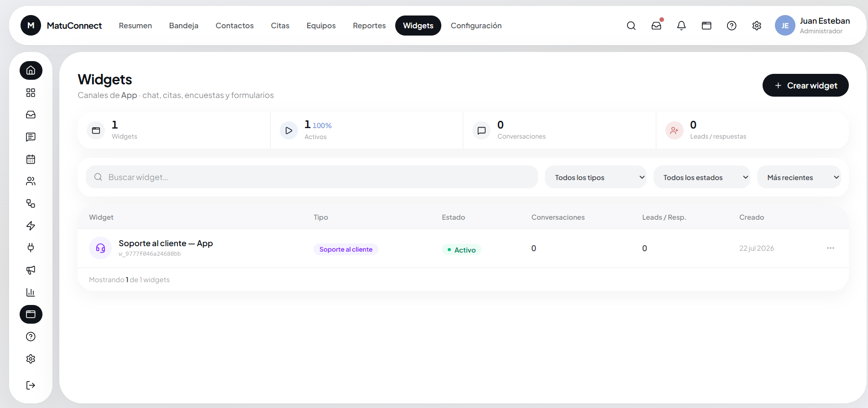Click the Activo status badge
868x408 pixels.
coord(461,250)
